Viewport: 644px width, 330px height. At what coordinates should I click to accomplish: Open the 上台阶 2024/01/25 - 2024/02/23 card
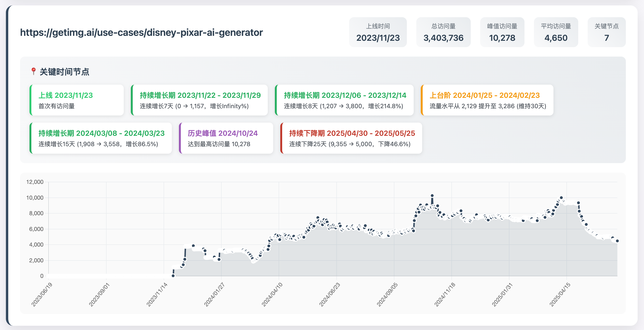(487, 100)
